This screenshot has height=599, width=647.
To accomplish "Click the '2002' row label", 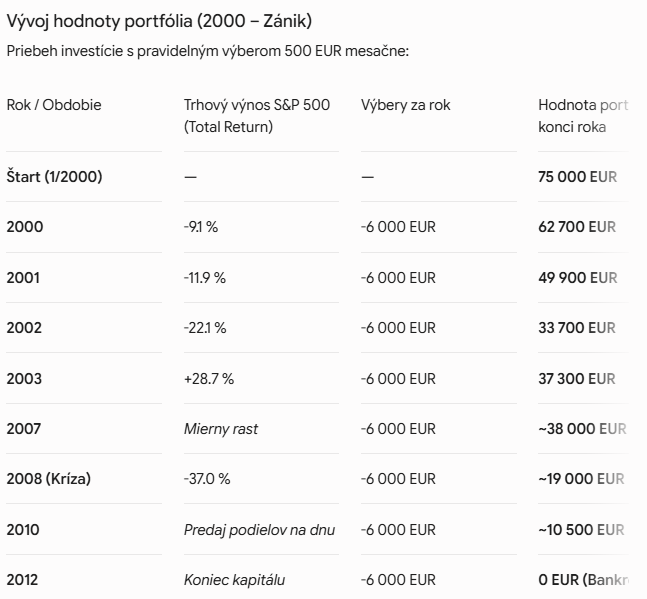I will pos(24,328).
